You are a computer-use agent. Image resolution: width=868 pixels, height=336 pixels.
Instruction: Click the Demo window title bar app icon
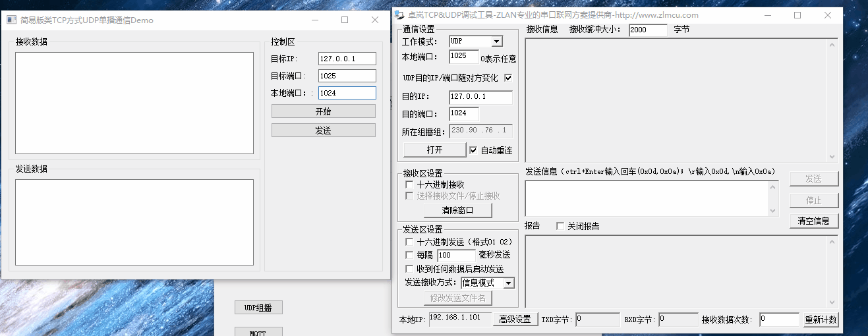[11, 20]
